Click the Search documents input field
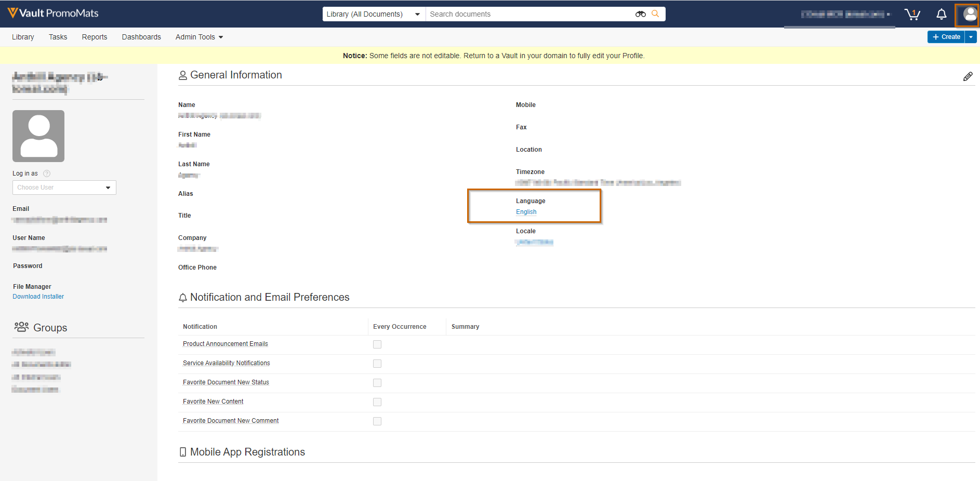The height and width of the screenshot is (481, 980). 530,14
